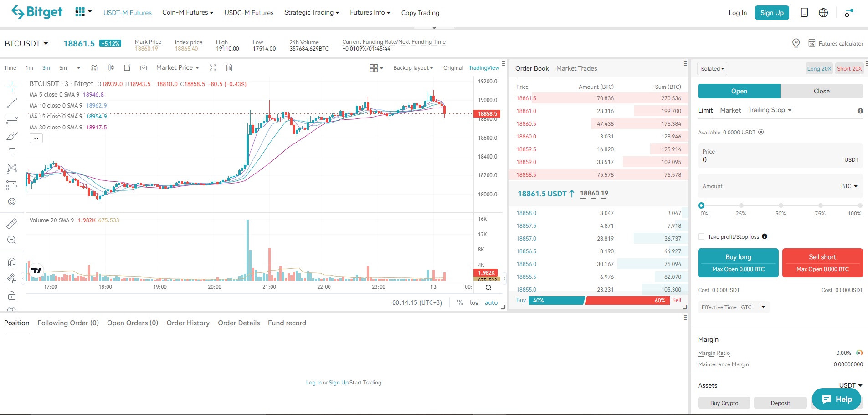Open the chart edit settings icon
Screen dimensions: 868x415
tap(127, 67)
